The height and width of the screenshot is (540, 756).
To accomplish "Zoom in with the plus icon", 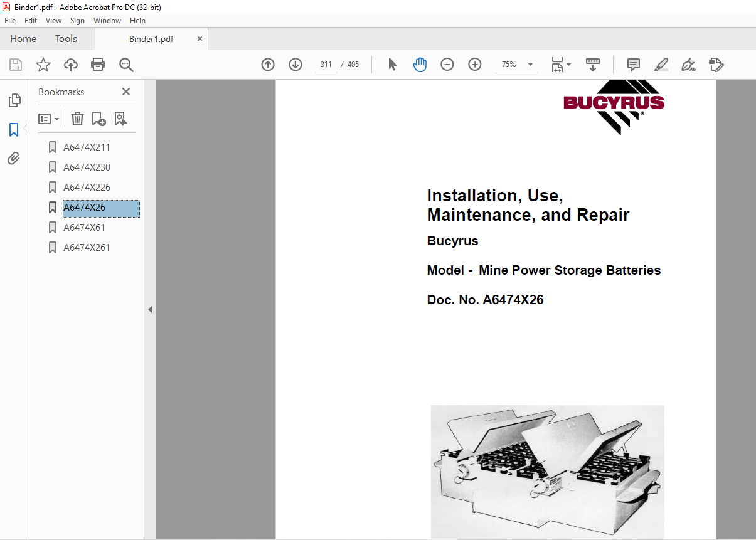I will [x=475, y=65].
